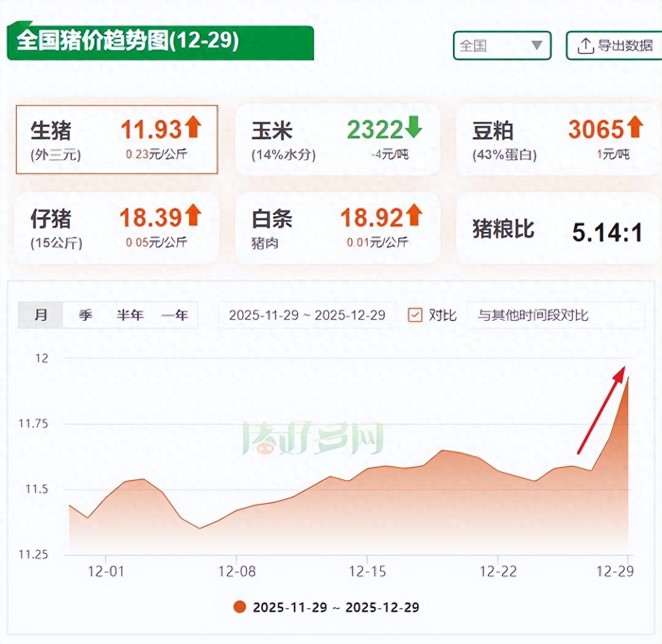Open the 全国 region dropdown
Viewport: 662px width, 644px height.
click(x=501, y=46)
